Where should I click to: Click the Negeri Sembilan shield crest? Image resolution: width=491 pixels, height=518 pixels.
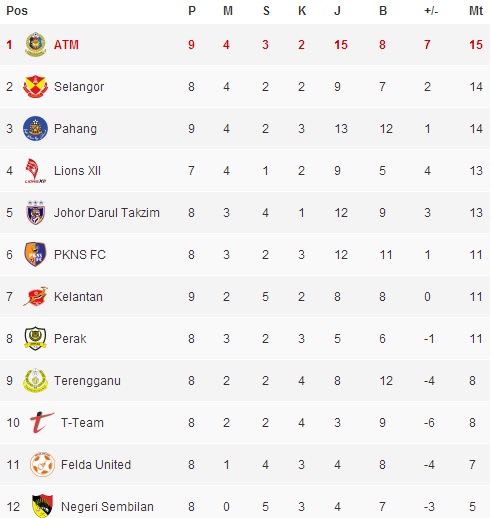point(42,506)
